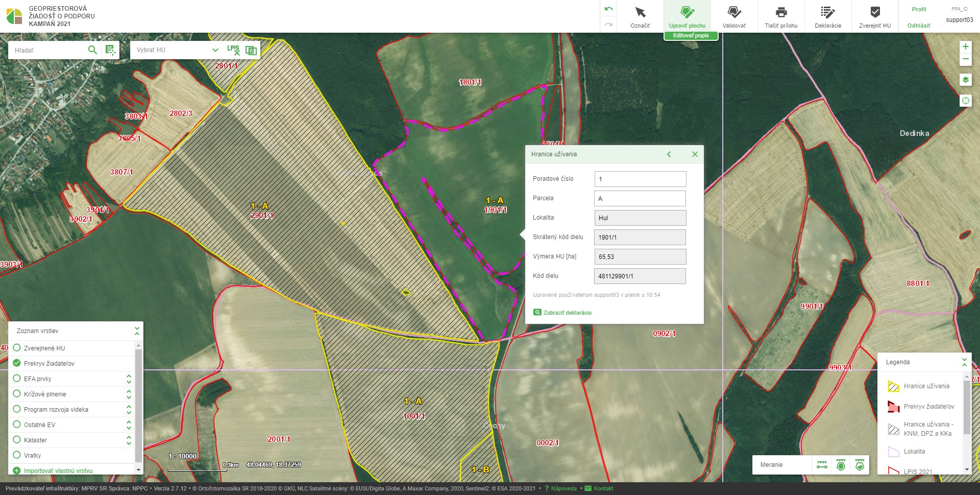The width and height of the screenshot is (980, 495).
Task: Click the Legenda scrollbar down arrow
Action: point(967,469)
